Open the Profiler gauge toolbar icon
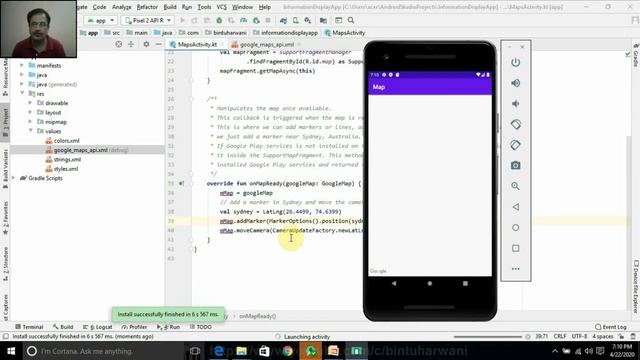The width and height of the screenshot is (640, 360). 244,20
